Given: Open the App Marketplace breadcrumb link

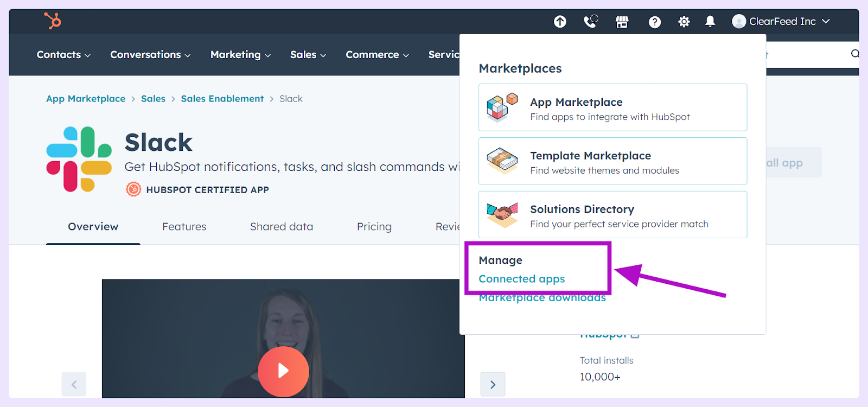Looking at the screenshot, I should click(x=86, y=98).
